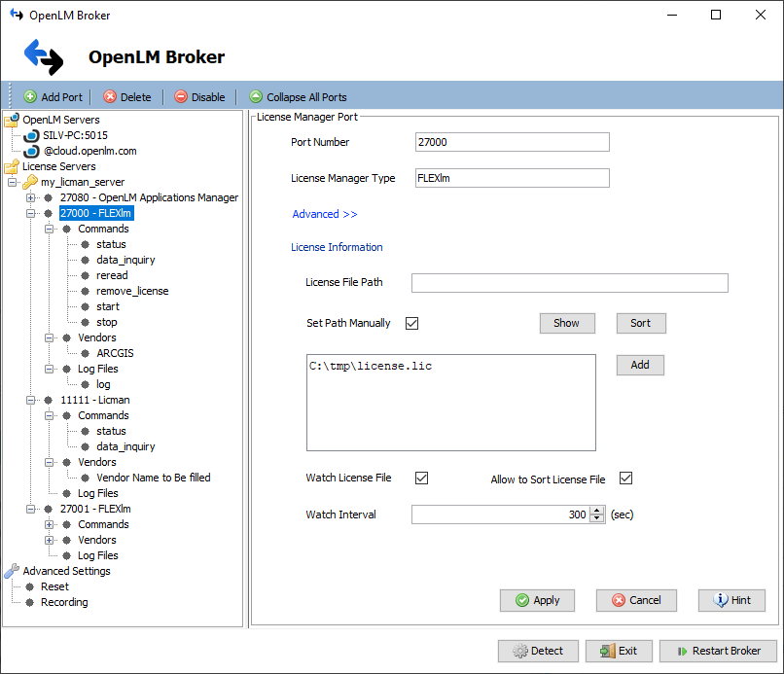Select the SILV-PC:5015 server icon
Screen dimensions: 784x674
[31, 135]
